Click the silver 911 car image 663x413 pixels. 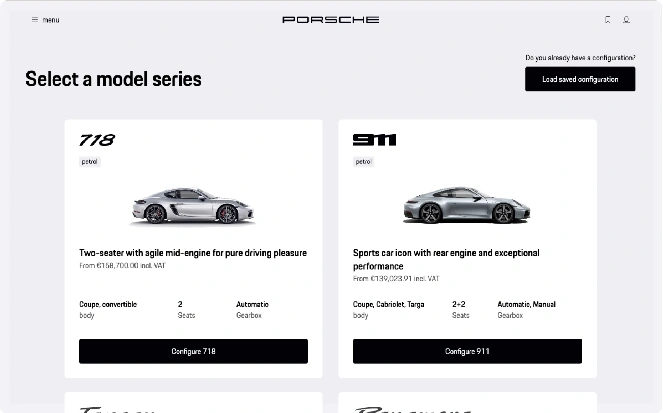point(466,205)
